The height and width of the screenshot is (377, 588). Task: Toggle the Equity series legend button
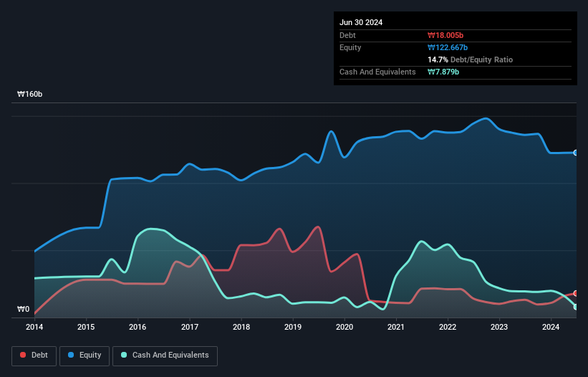tap(85, 355)
